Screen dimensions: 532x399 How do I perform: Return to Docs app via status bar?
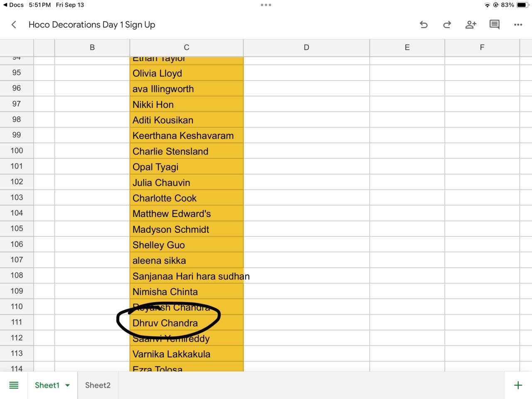(x=14, y=5)
